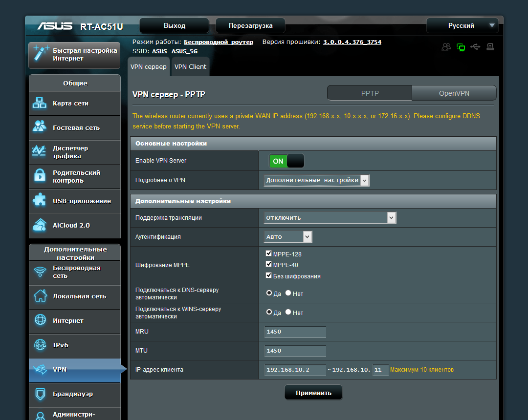The width and height of the screenshot is (528, 420).
Task: Click the USB-приложение puzzle icon
Action: click(x=40, y=200)
